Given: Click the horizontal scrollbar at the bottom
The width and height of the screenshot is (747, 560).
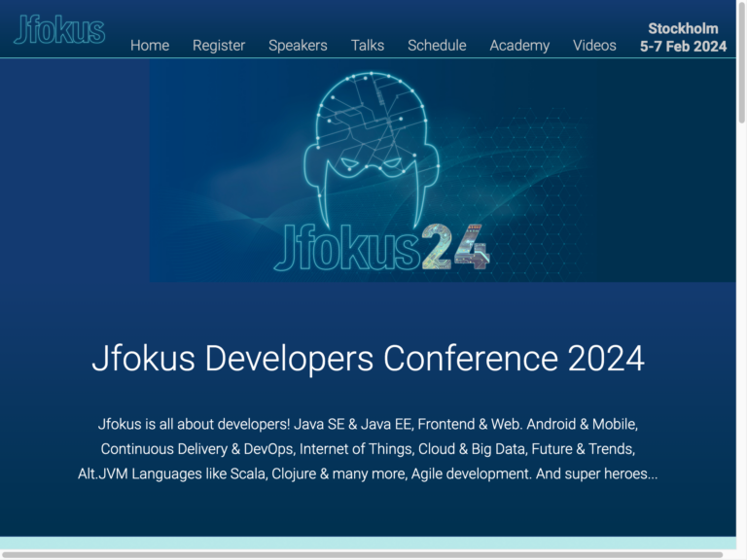Looking at the screenshot, I should [x=362, y=555].
